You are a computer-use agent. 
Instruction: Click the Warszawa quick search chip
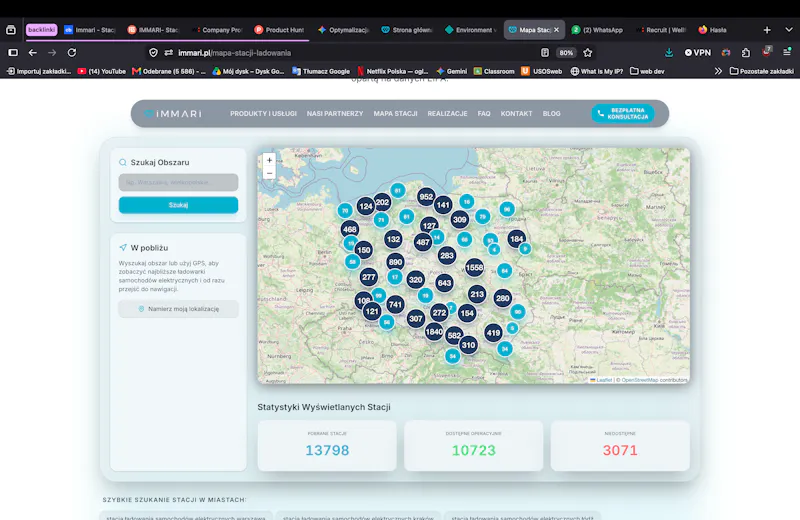point(186,516)
